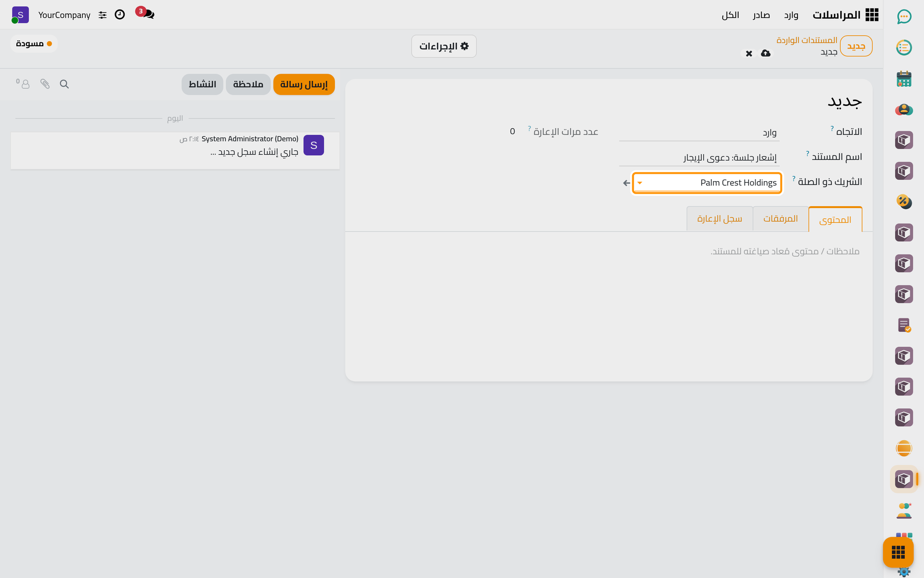
Task: Open the percent discount sidebar icon
Action: 904,202
